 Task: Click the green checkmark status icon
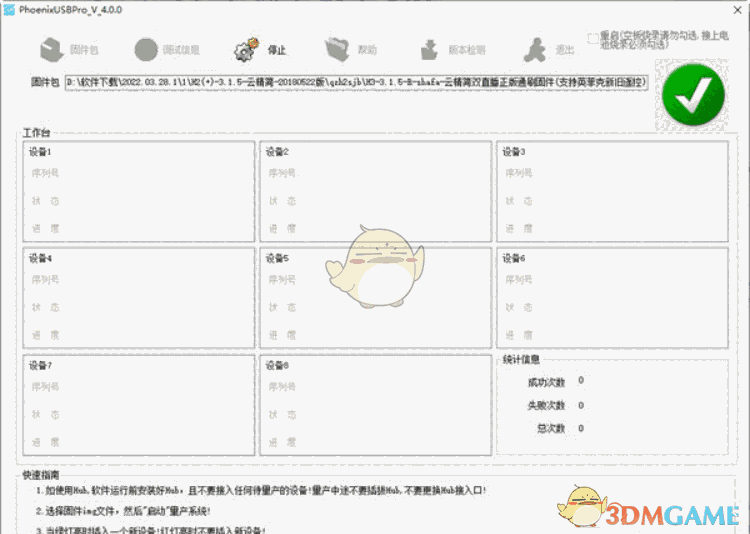click(693, 95)
